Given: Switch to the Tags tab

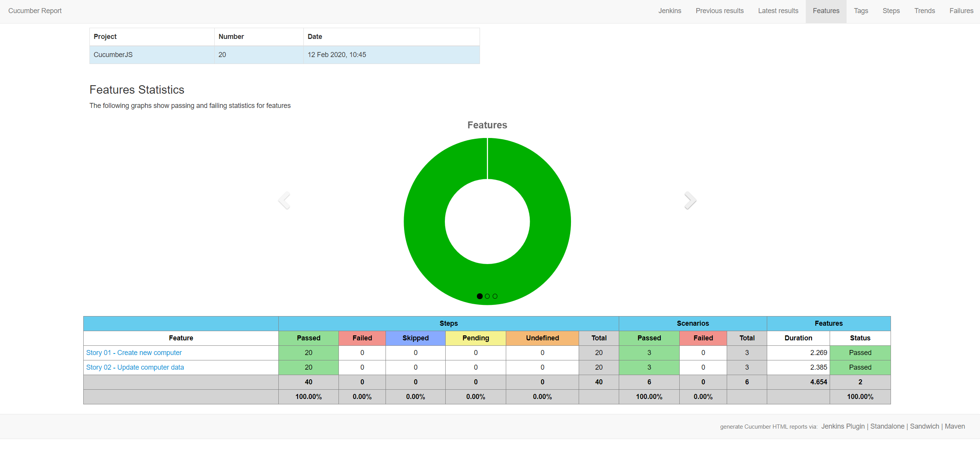Looking at the screenshot, I should [x=860, y=11].
